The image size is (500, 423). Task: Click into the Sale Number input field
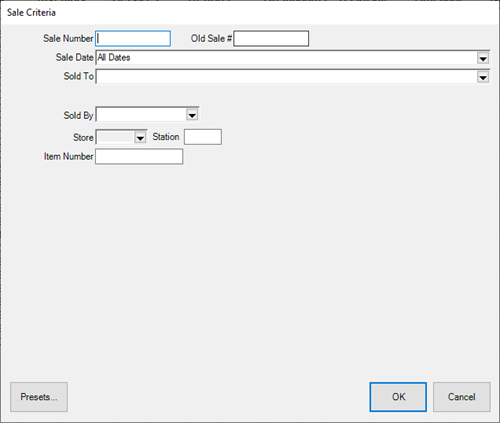133,39
